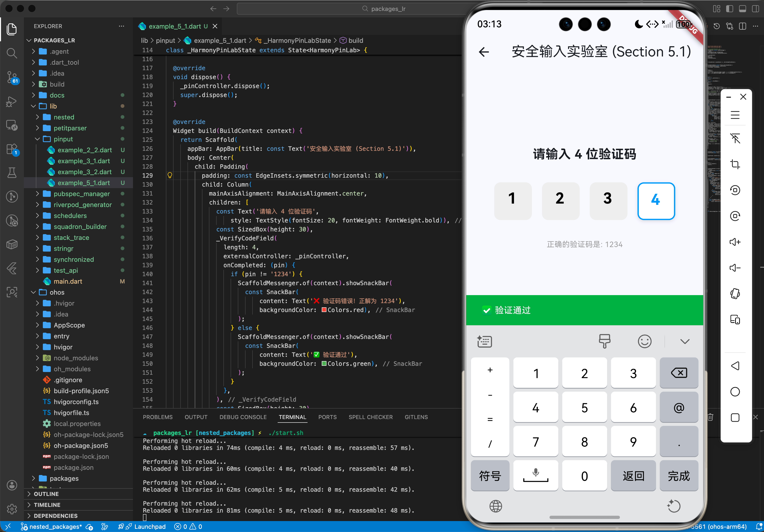
Task: Click the emulator screenshot crop icon
Action: click(735, 164)
